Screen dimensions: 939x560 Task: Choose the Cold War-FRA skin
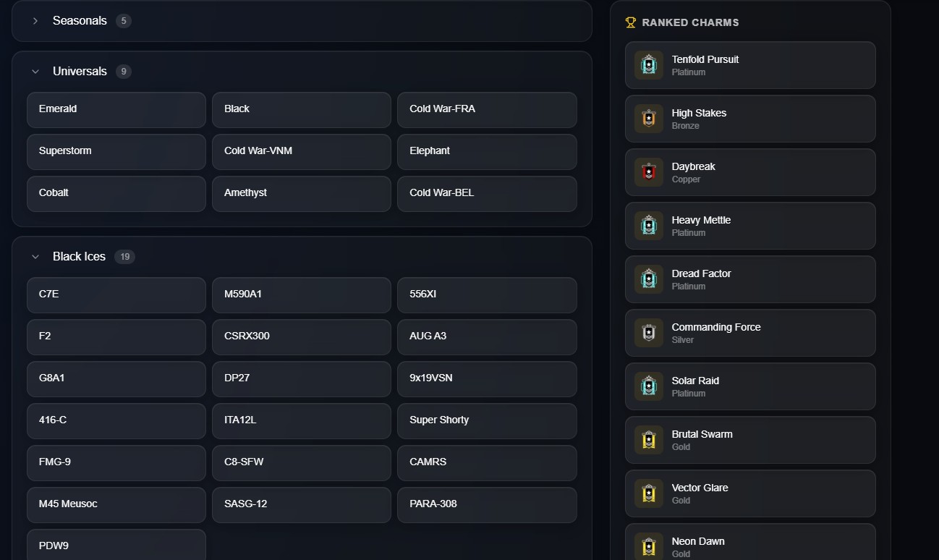(487, 109)
